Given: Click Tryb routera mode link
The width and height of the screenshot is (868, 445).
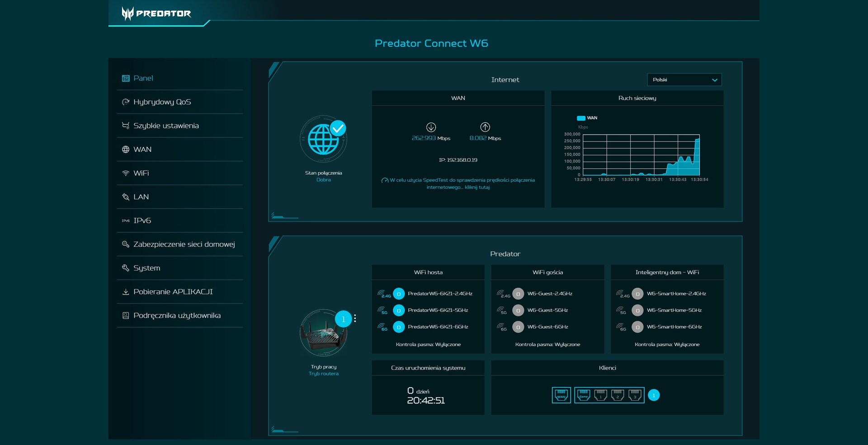Looking at the screenshot, I should point(324,374).
